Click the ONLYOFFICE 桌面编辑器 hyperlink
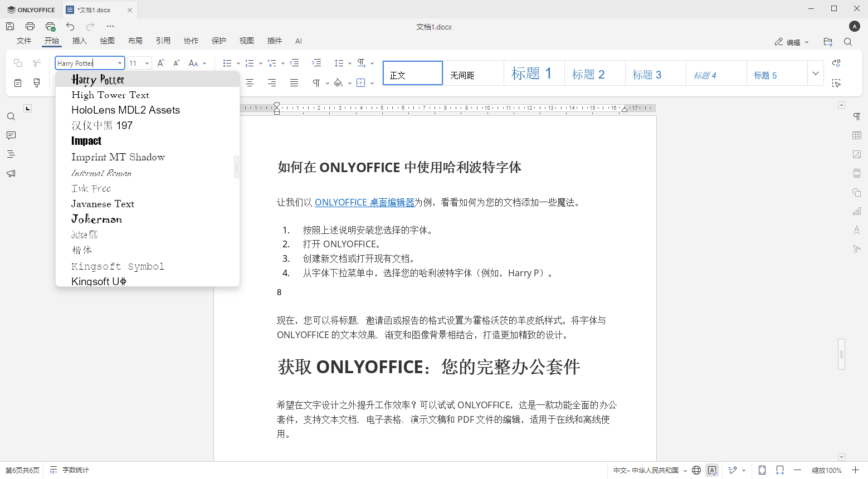The width and height of the screenshot is (868, 479). (x=365, y=202)
